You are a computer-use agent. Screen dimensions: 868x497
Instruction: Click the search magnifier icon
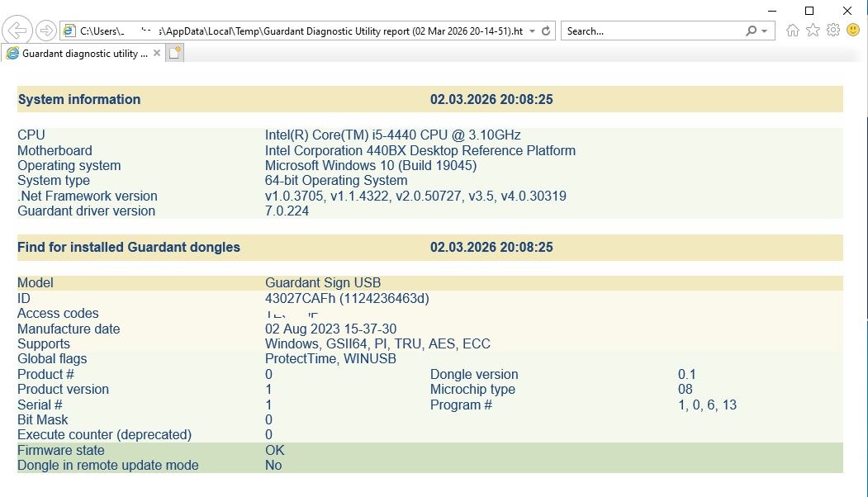click(x=751, y=31)
